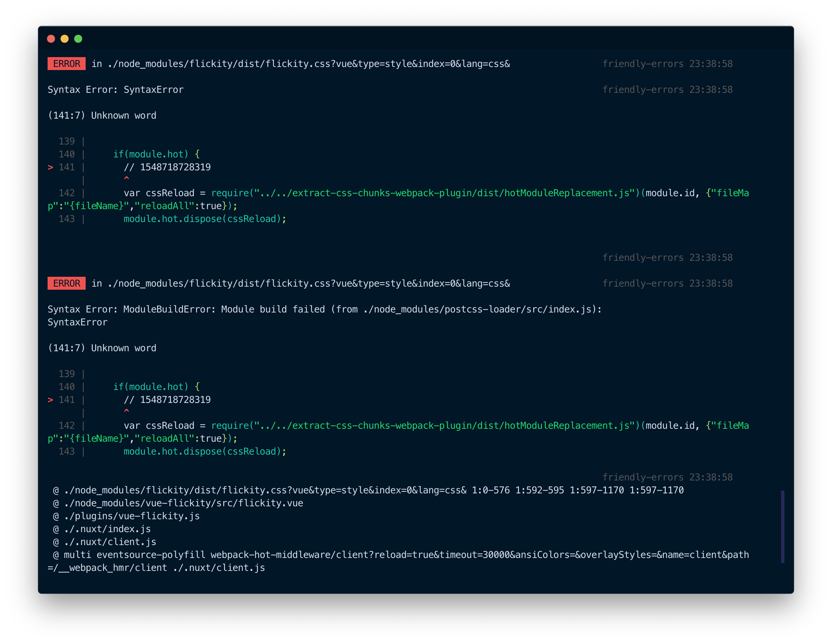
Task: Click the vertical scrollbar thumb at right
Action: (x=782, y=527)
